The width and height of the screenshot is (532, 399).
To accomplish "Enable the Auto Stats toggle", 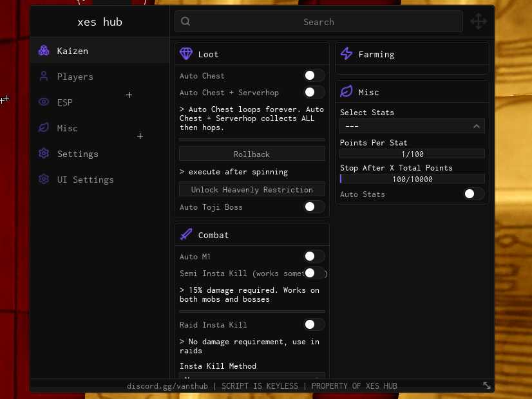I will [473, 194].
